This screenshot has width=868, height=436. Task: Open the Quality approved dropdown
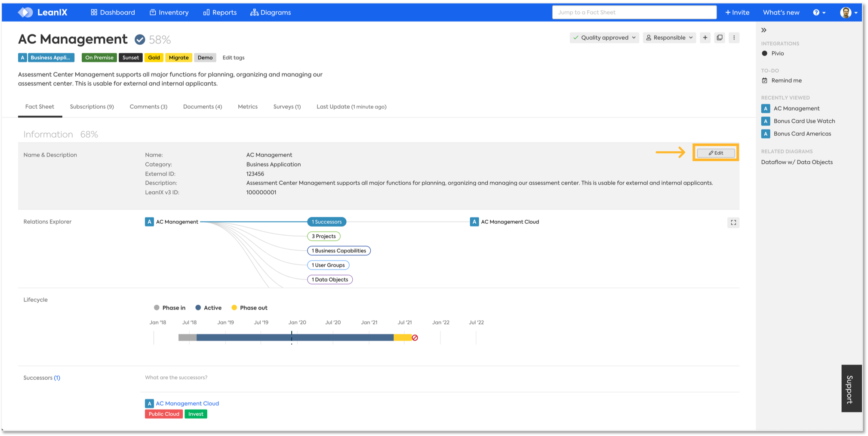pos(604,38)
